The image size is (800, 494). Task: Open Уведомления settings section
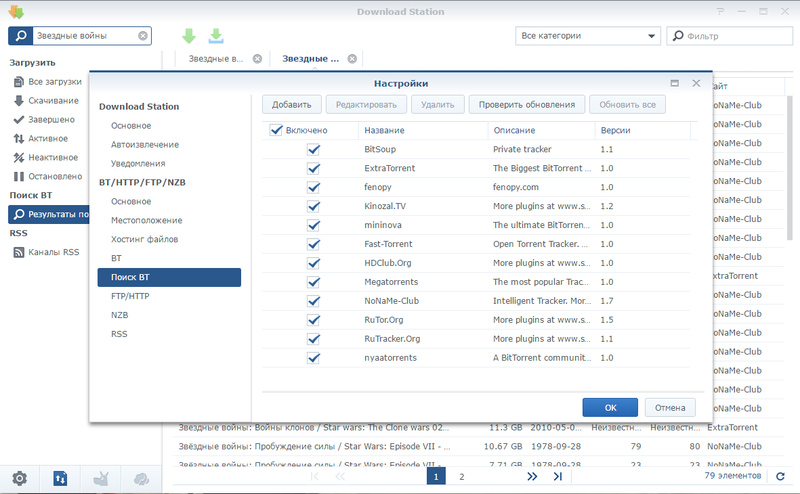point(138,163)
